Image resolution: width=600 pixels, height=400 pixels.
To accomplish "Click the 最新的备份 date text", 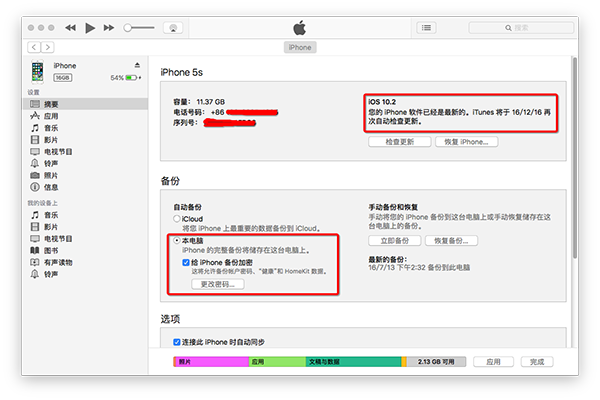I will click(419, 268).
